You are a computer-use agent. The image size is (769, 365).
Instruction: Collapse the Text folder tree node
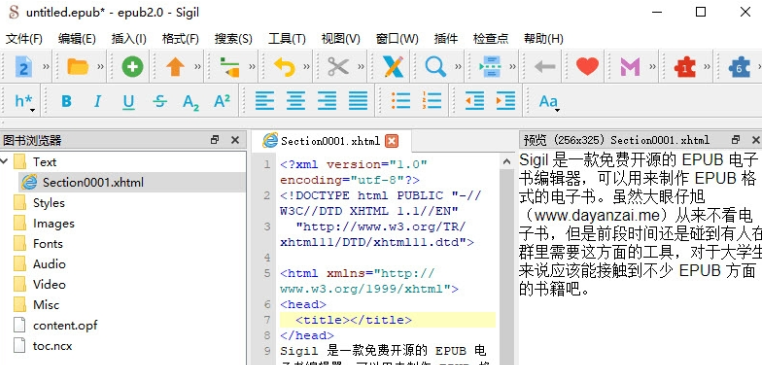4,161
